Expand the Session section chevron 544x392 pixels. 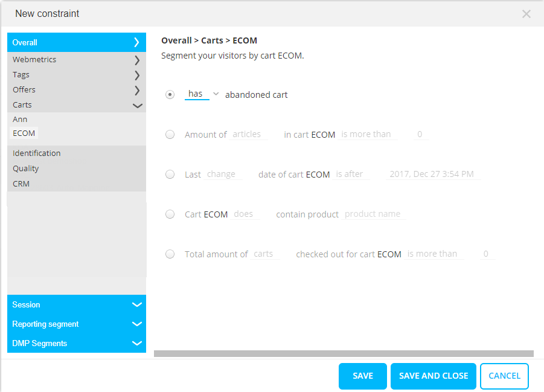[x=137, y=305]
